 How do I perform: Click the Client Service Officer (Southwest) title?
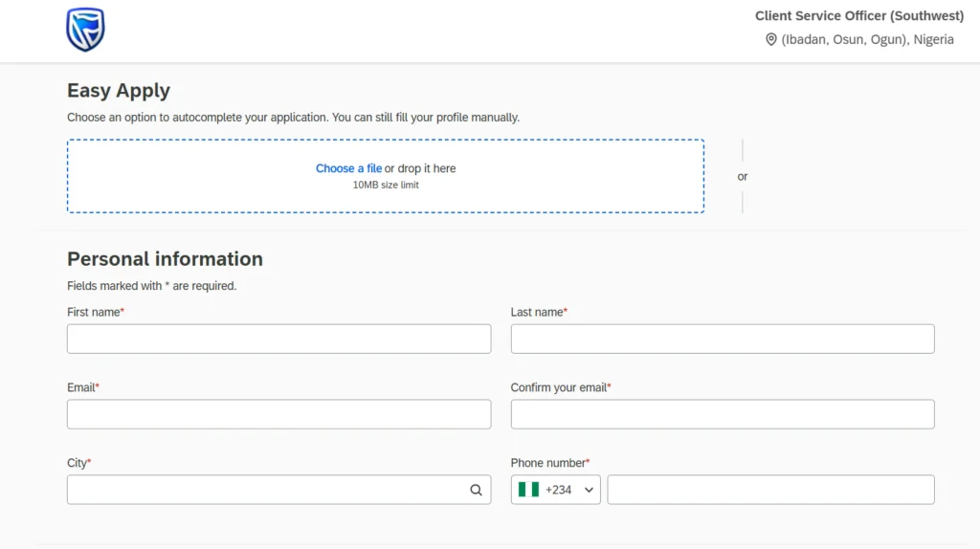859,15
